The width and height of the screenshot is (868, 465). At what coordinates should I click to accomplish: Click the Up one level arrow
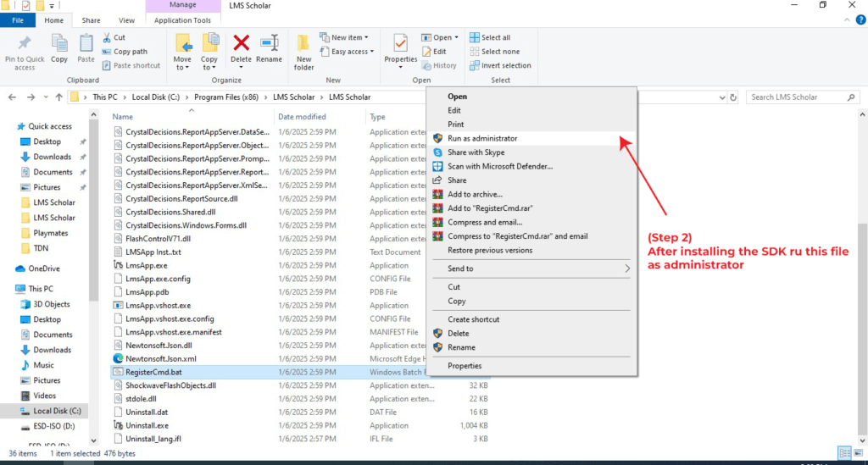pos(58,97)
